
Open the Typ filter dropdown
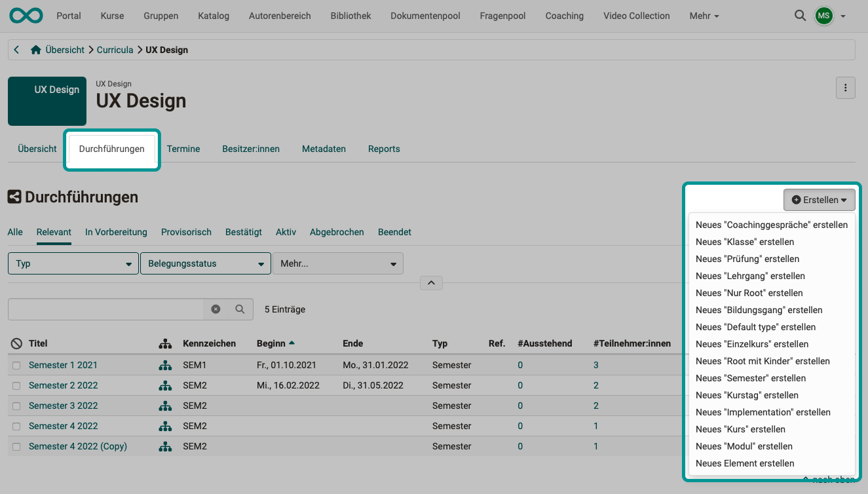(x=73, y=263)
